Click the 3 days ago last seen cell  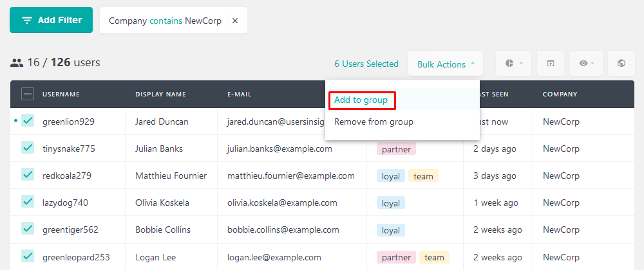tap(495, 175)
